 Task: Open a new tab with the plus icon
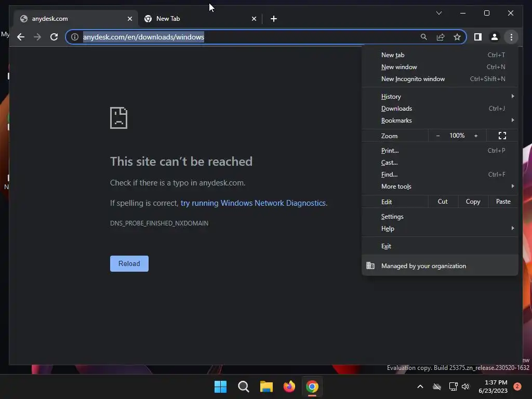pos(274,19)
